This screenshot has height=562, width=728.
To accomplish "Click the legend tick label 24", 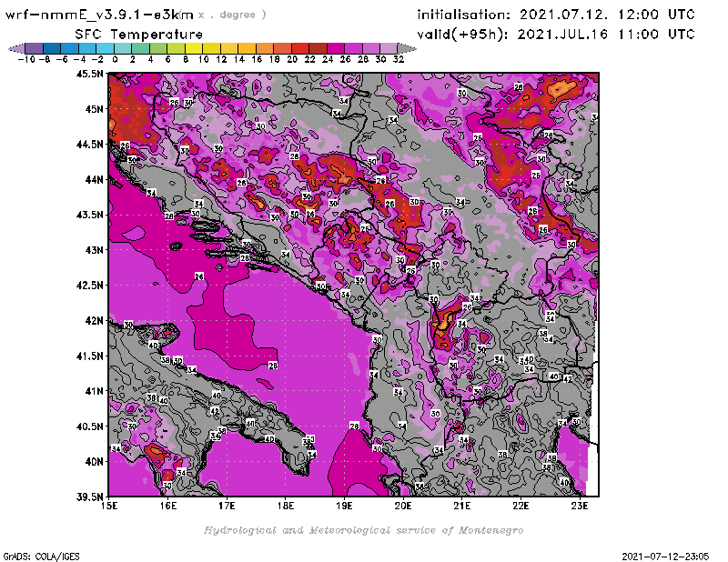I will click(x=328, y=60).
